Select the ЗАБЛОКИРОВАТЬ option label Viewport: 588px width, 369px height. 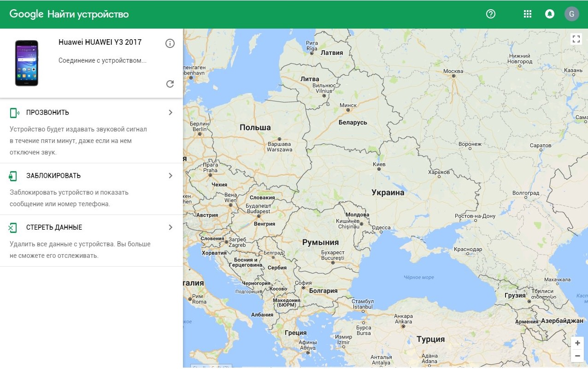53,176
